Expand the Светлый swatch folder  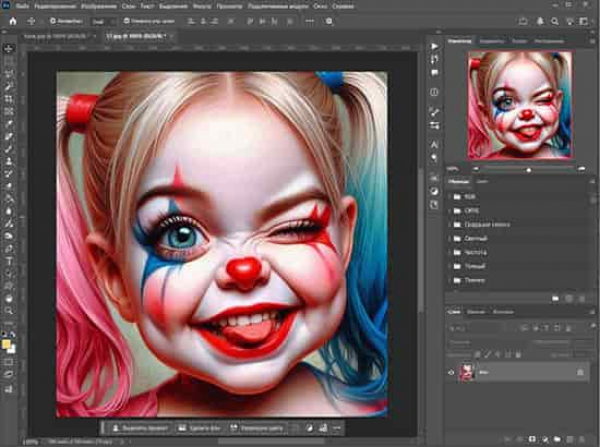click(449, 238)
